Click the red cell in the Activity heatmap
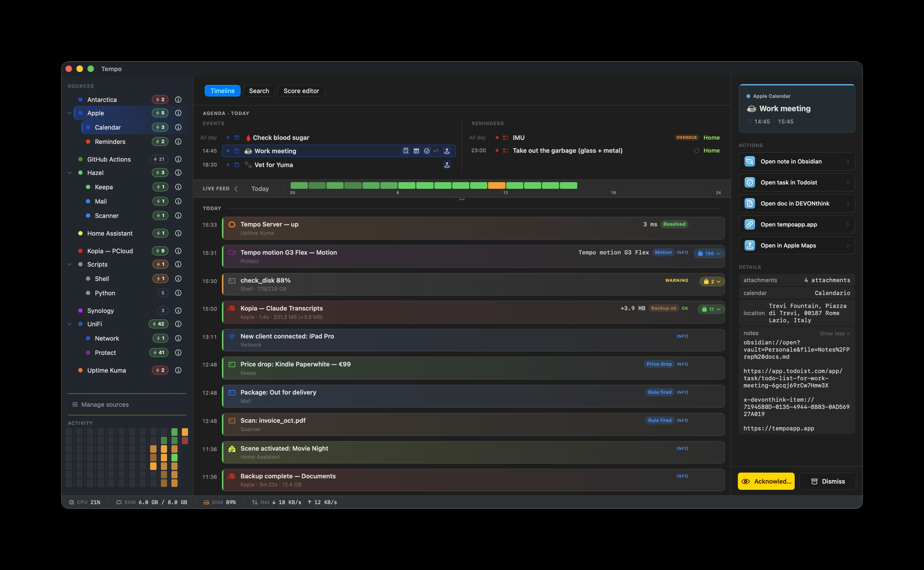 [185, 440]
